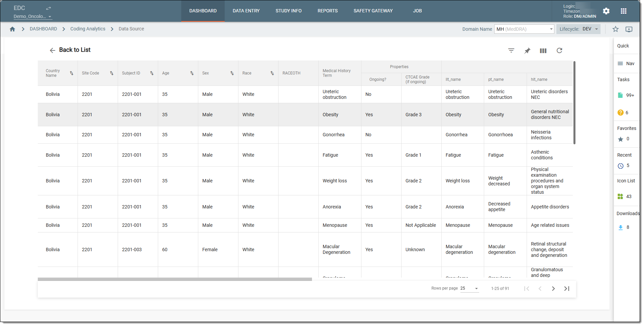The image size is (644, 326).
Task: Switch to the DATA ENTRY tab
Action: [x=246, y=11]
